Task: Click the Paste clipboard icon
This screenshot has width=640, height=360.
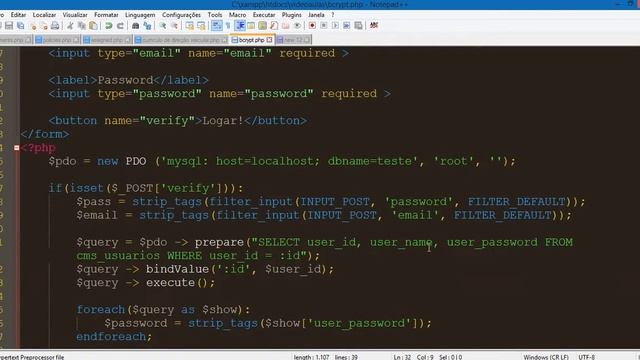Action: 93,25
